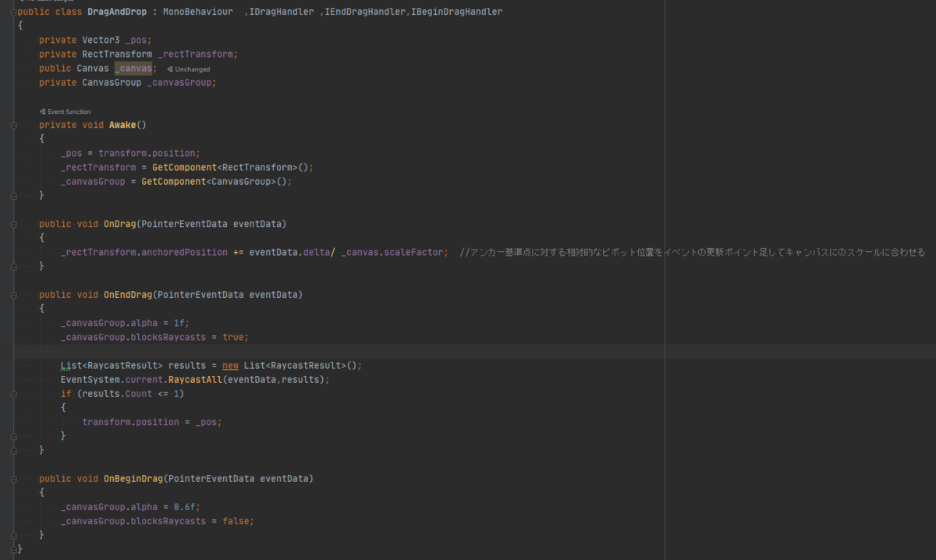Click the Japanese comment after scaleFactor
Screen dimensions: 936x560
click(692, 253)
